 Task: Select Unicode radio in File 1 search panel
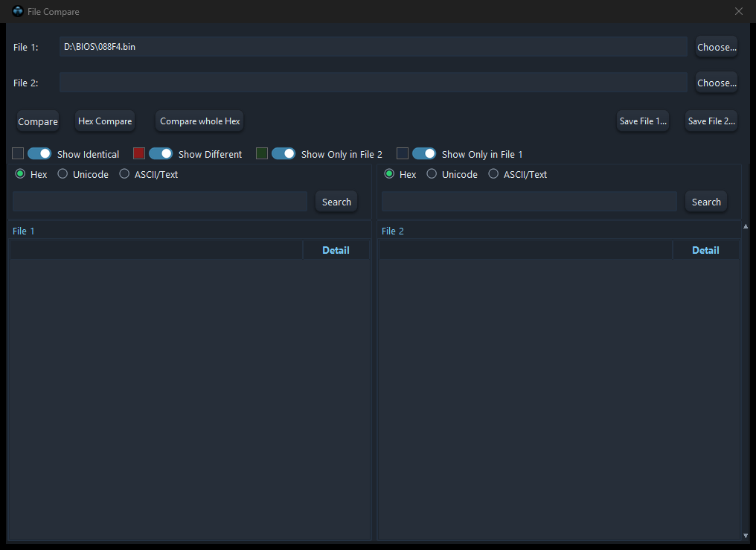pyautogui.click(x=63, y=174)
